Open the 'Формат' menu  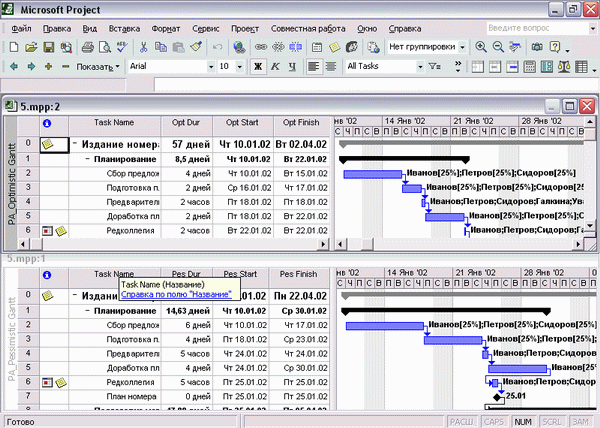[x=166, y=29]
